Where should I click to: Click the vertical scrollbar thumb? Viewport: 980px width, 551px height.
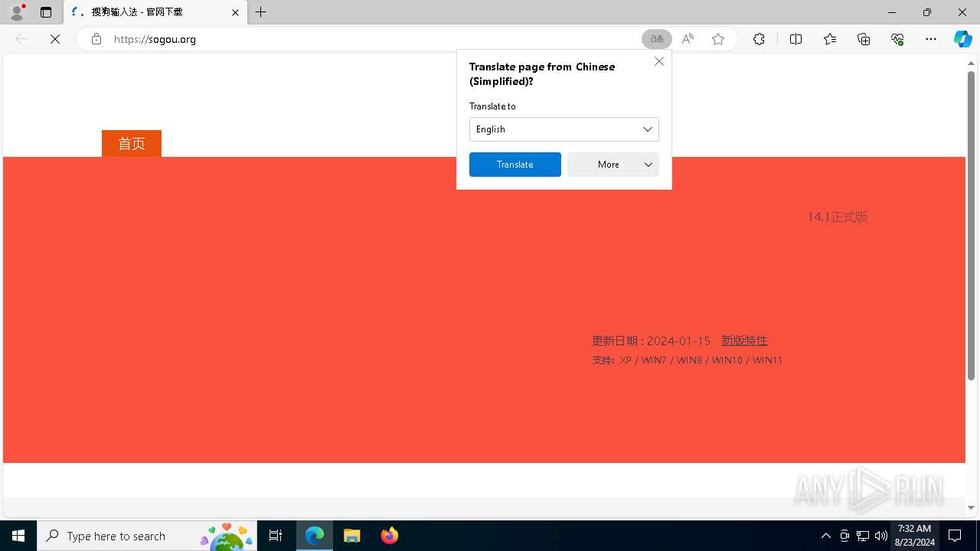971,226
